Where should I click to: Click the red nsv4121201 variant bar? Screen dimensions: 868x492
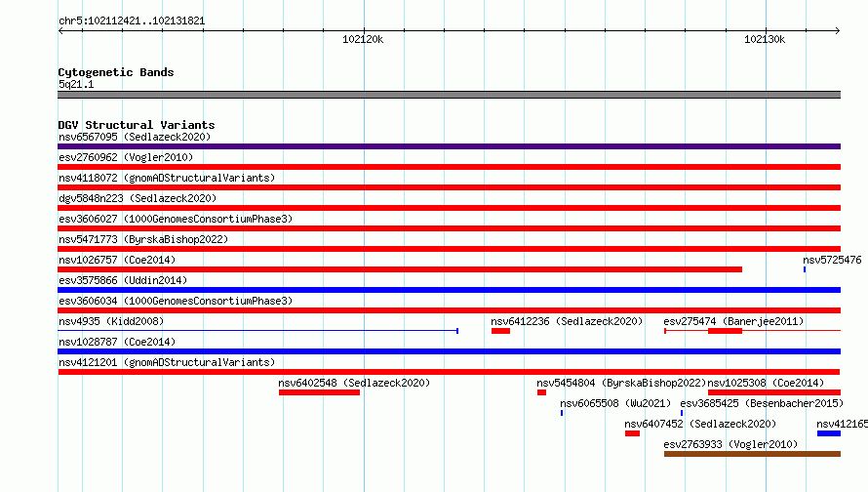(449, 372)
